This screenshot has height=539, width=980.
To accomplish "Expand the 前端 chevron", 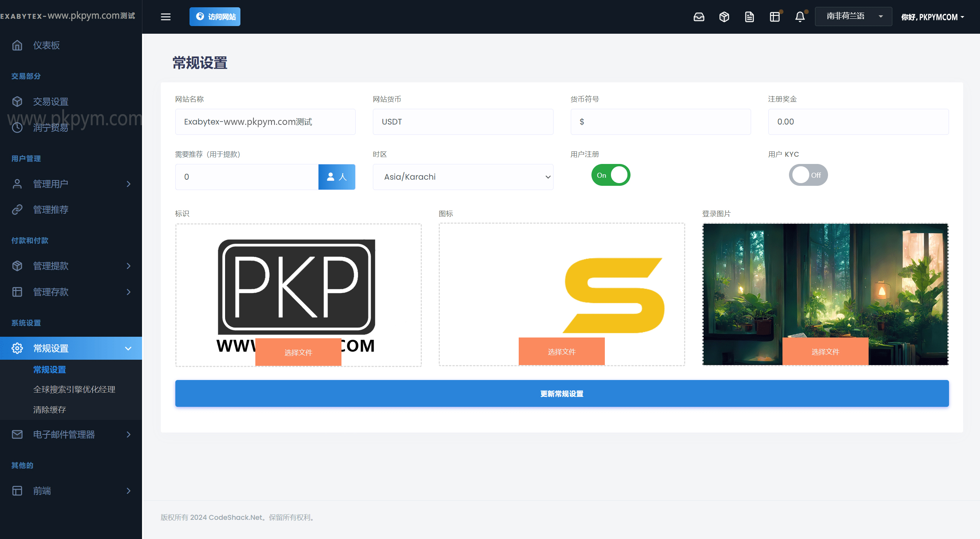I will tap(129, 491).
